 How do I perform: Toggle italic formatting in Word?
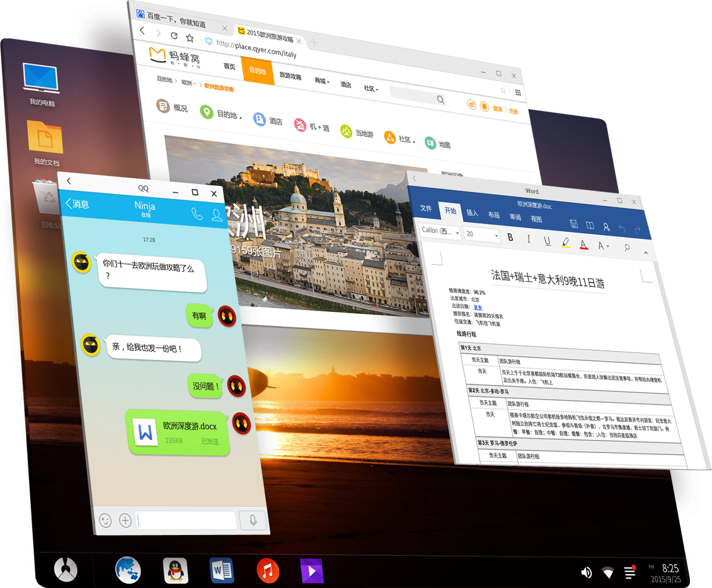coord(529,239)
